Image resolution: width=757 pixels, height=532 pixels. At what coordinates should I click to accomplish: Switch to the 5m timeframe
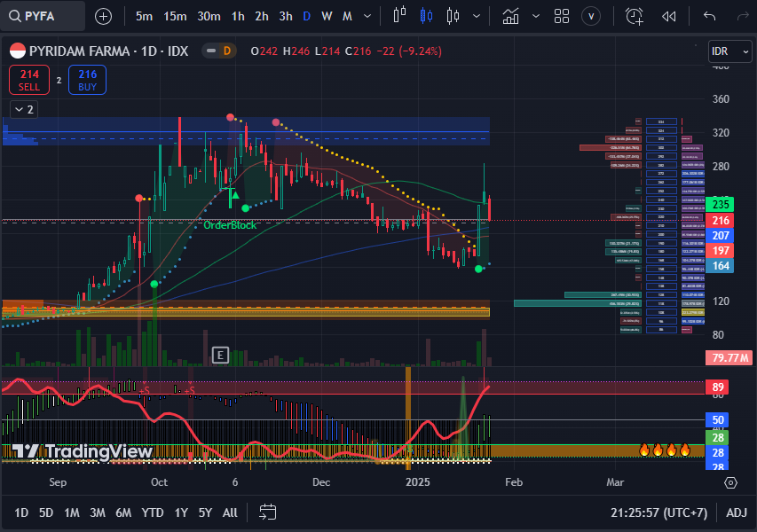[144, 16]
